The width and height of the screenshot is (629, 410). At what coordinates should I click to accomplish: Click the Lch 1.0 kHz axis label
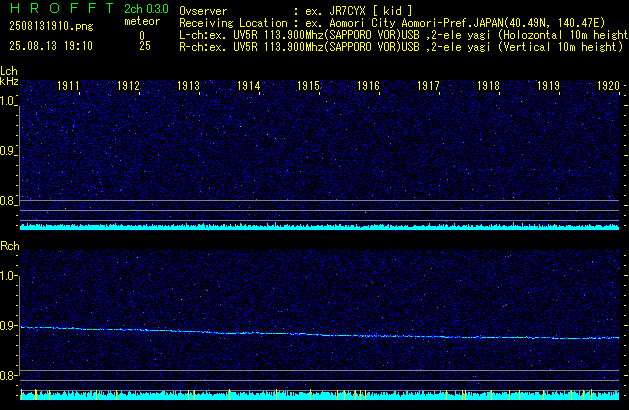coord(8,101)
